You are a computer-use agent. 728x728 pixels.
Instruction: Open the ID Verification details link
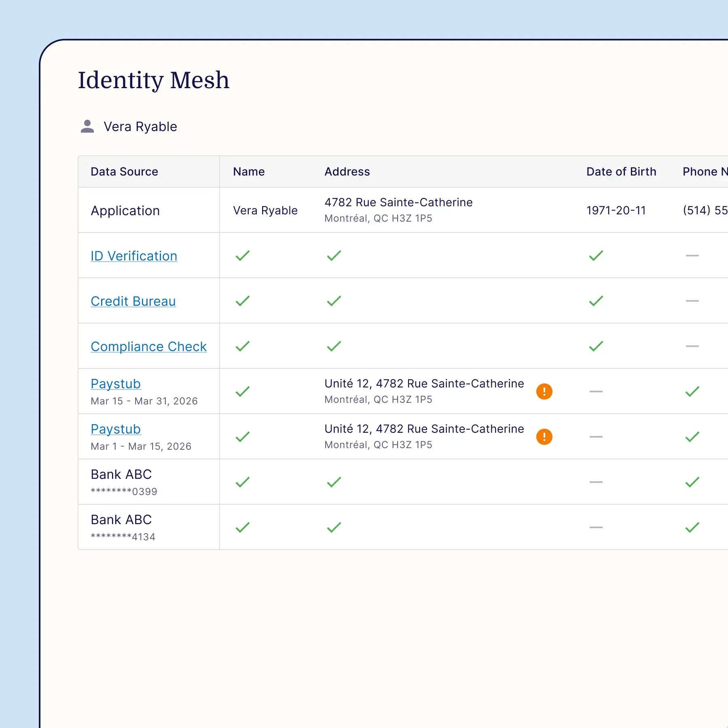pos(134,256)
